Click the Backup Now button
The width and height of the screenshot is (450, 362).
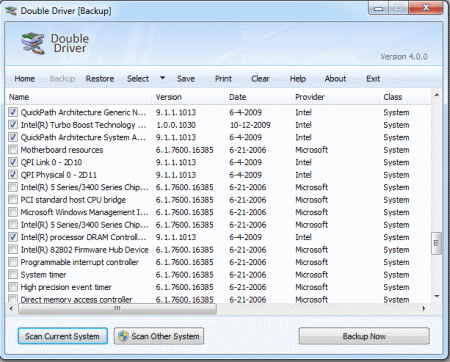[364, 336]
